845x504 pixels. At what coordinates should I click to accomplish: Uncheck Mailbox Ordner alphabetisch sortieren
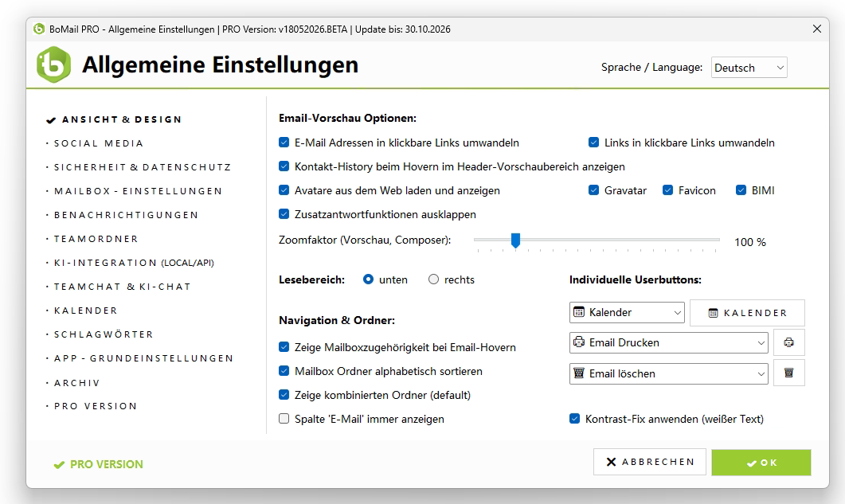coord(284,371)
